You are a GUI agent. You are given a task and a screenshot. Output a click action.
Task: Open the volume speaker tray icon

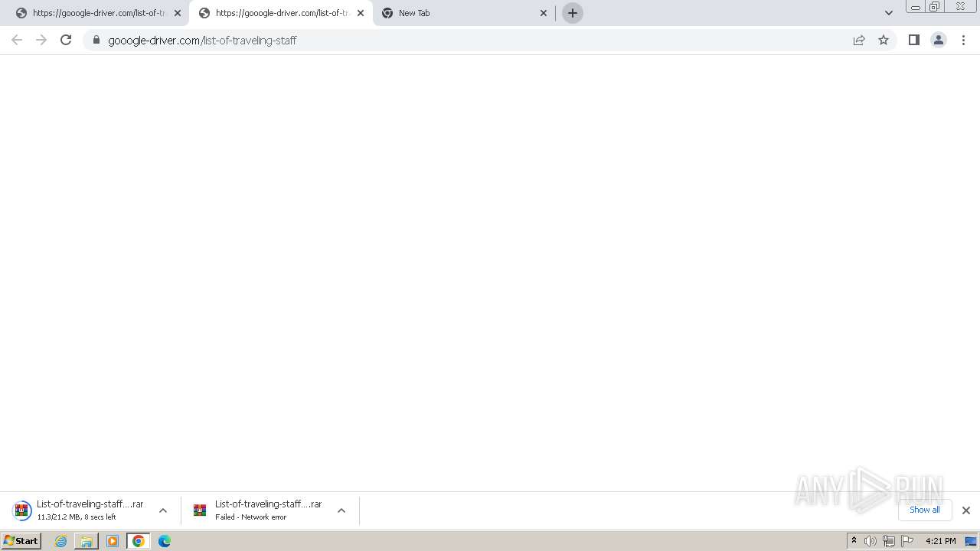pyautogui.click(x=871, y=541)
